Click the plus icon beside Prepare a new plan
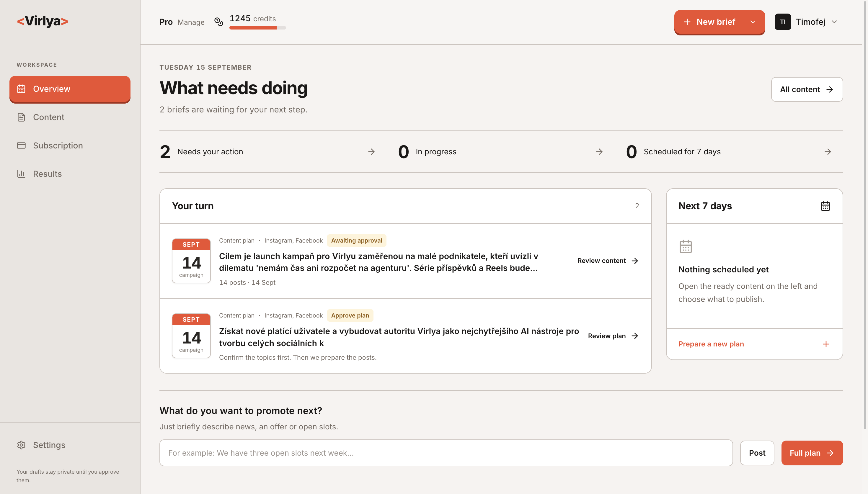 [x=826, y=344]
